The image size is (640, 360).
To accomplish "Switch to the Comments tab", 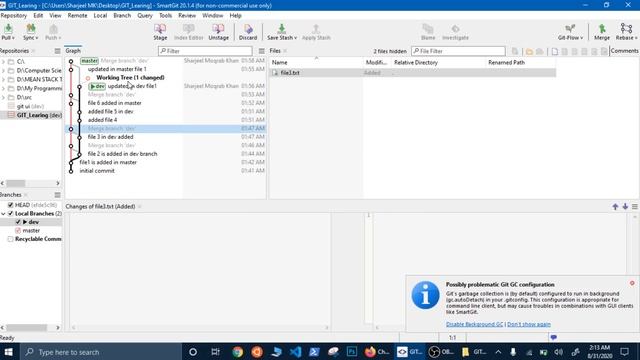I will click(624, 51).
